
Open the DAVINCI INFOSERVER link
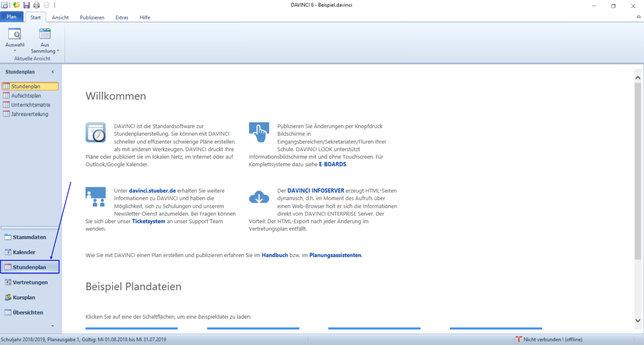[x=316, y=191]
